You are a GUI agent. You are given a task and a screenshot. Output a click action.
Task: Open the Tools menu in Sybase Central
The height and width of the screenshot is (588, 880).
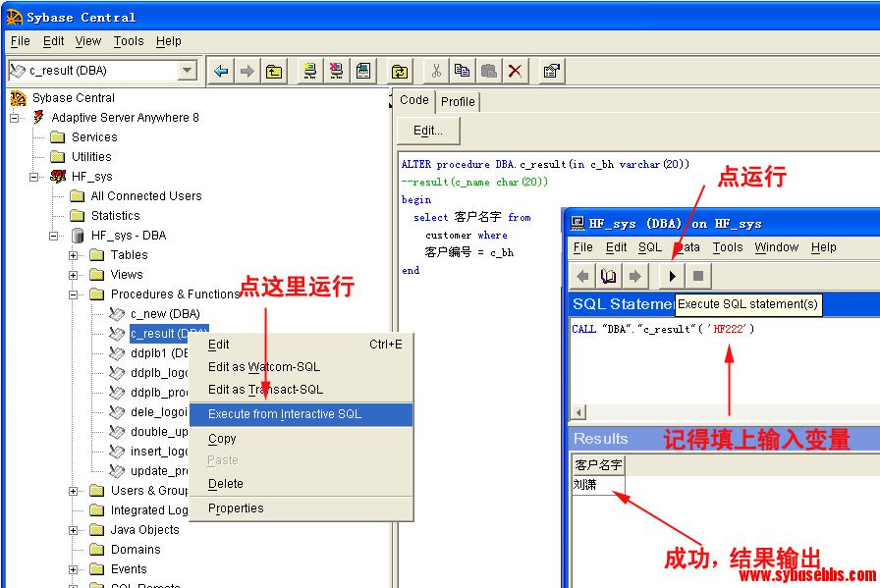(x=128, y=41)
